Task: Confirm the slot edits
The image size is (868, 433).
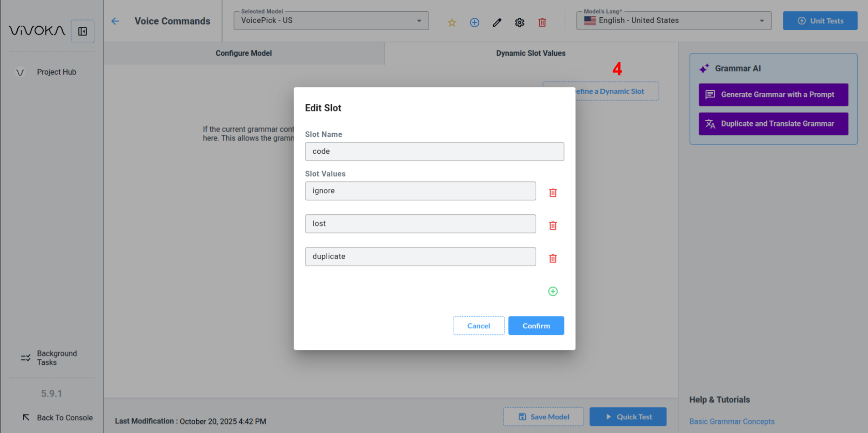Action: pos(536,326)
